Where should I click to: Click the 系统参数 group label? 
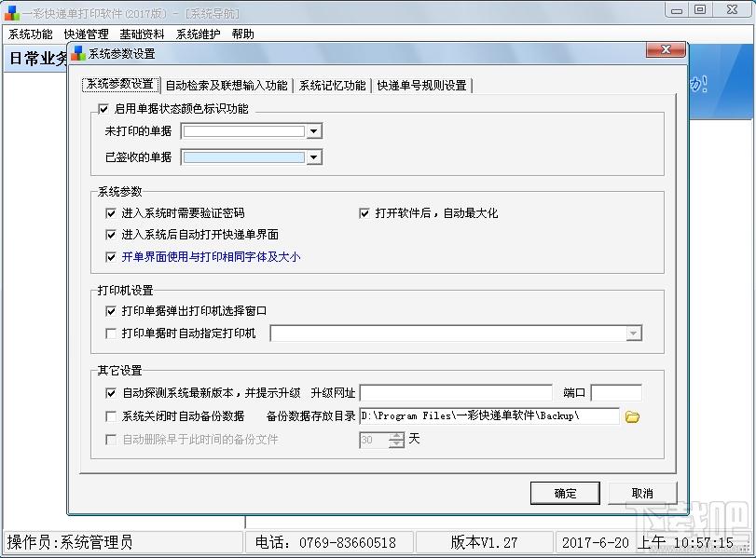(119, 192)
